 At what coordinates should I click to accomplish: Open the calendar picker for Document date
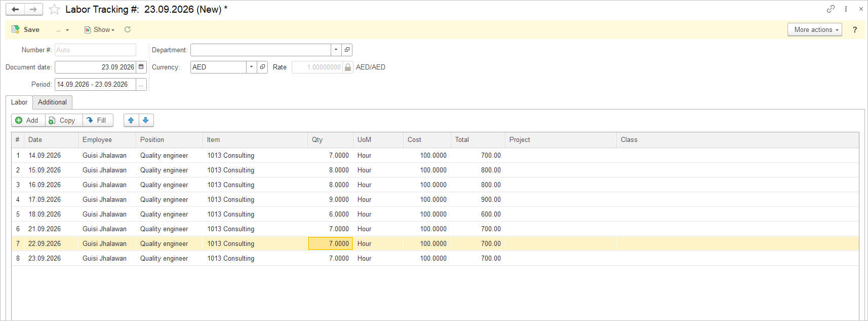[x=141, y=67]
